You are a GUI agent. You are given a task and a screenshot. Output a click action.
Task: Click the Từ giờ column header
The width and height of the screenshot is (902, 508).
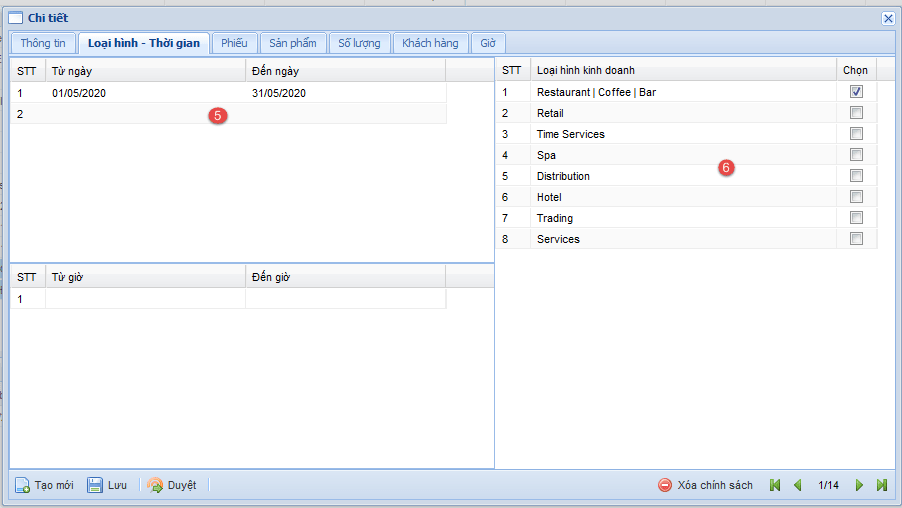point(146,277)
